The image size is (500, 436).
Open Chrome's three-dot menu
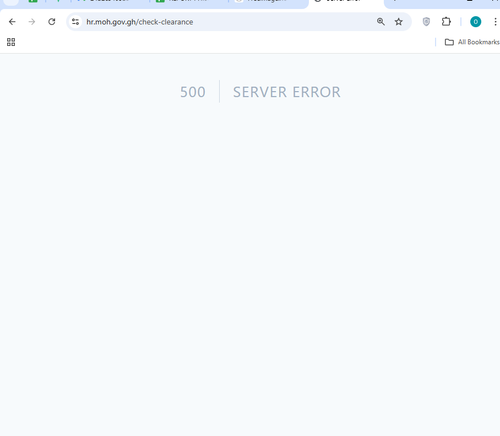tap(495, 22)
